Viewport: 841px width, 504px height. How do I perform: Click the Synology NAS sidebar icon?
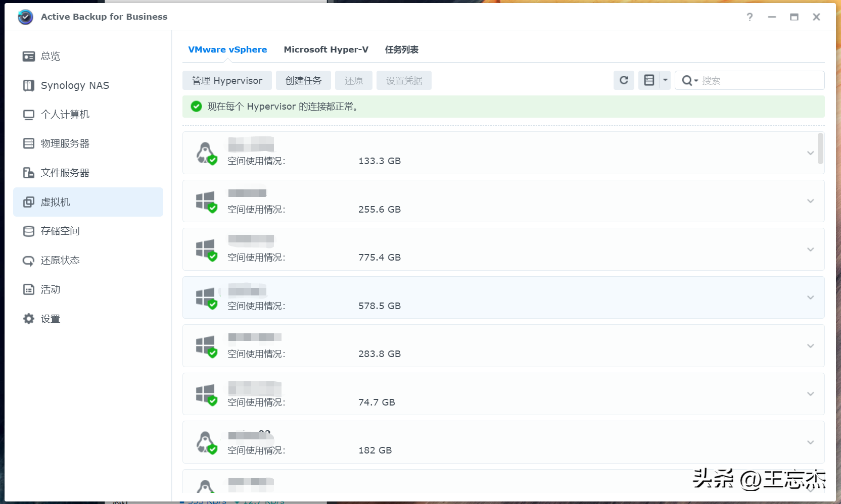coord(29,85)
